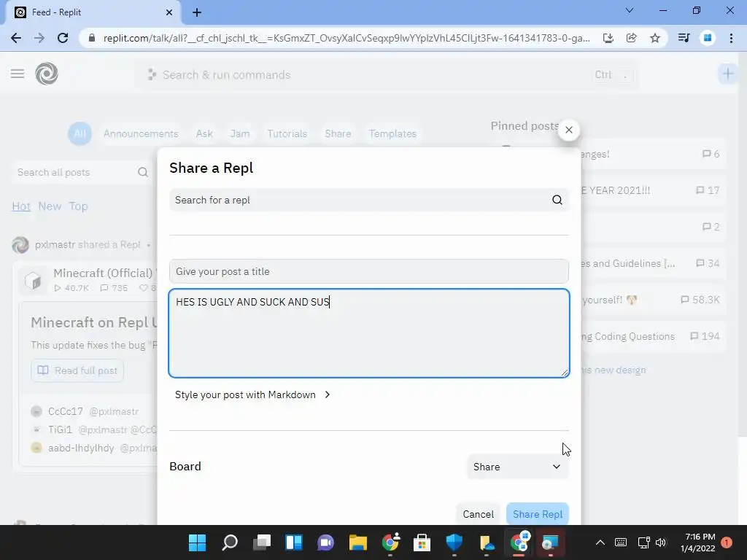The width and height of the screenshot is (747, 560).
Task: Open Microsoft Store on the taskbar
Action: click(422, 542)
